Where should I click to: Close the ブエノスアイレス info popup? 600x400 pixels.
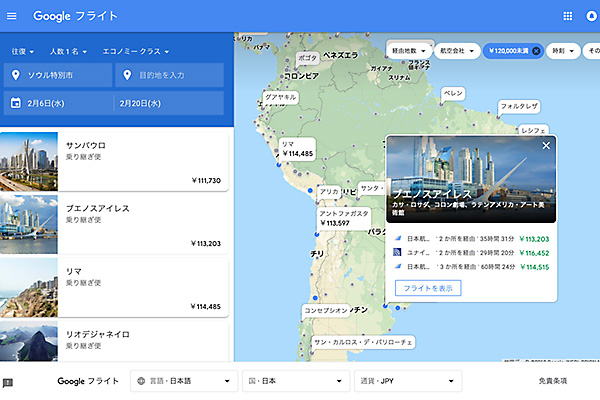point(546,145)
